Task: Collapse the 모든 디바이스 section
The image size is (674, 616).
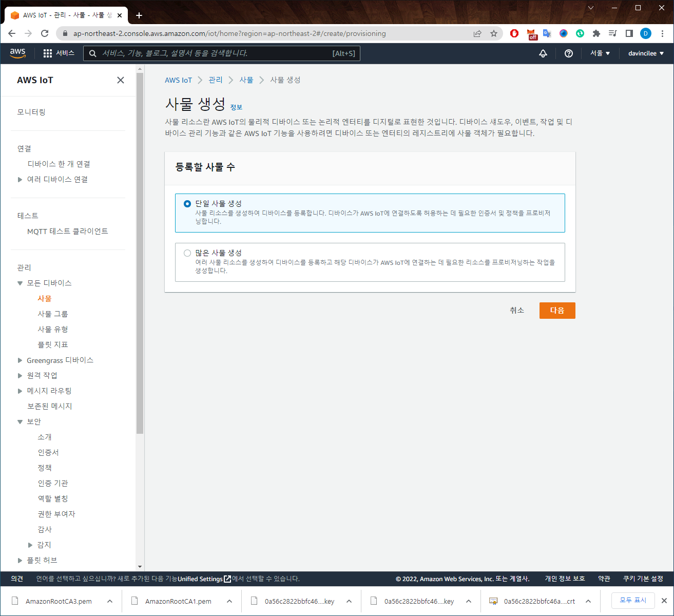Action: [x=20, y=283]
